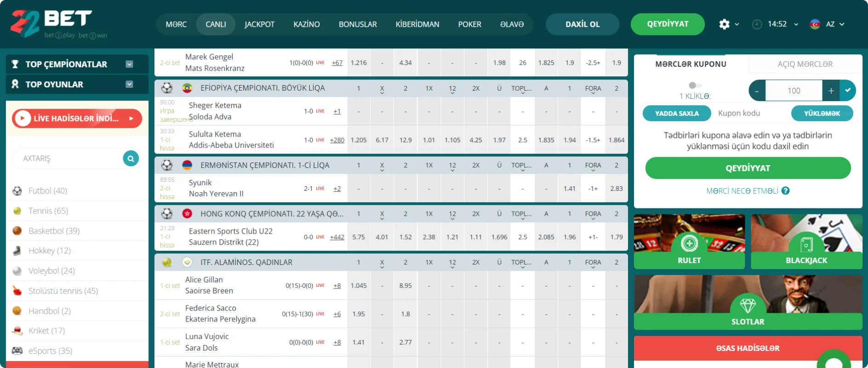Select the Stolüstü tennis paddle icon
The image size is (868, 368).
point(17,291)
